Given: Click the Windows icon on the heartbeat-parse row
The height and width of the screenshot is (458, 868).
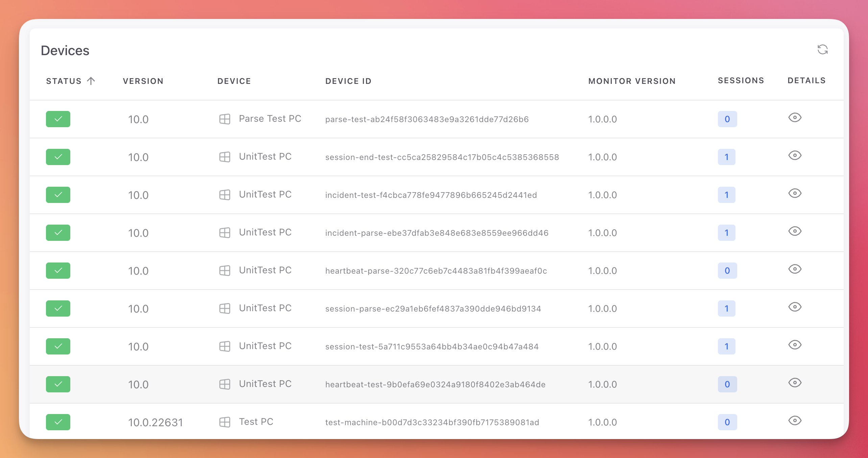Looking at the screenshot, I should tap(224, 270).
